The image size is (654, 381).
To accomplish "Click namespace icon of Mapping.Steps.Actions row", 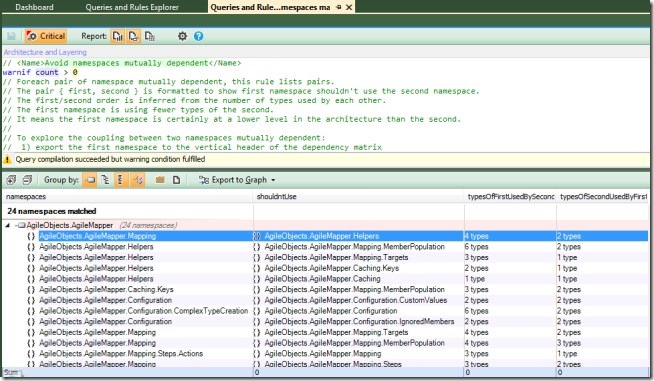I will click(x=31, y=354).
